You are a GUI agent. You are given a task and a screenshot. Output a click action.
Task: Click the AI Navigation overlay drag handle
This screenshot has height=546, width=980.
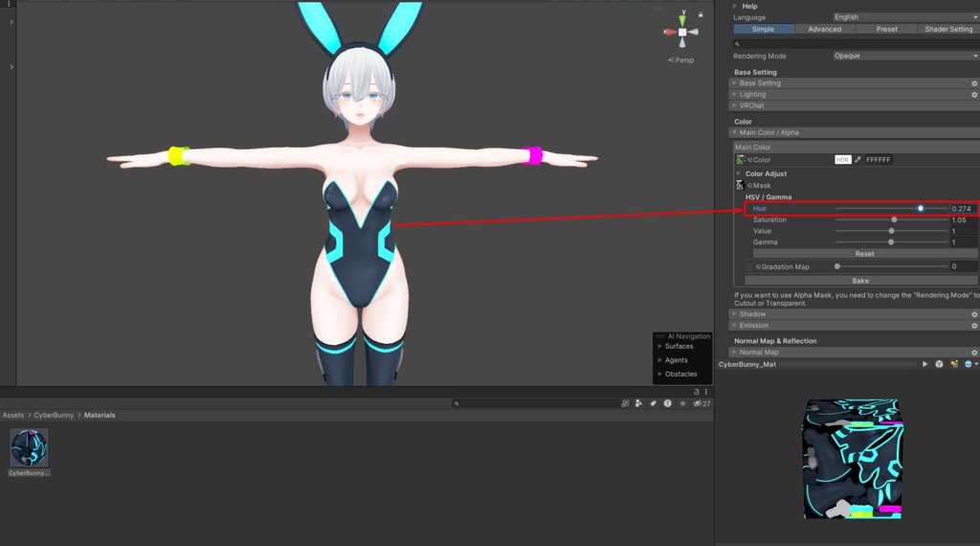pos(660,336)
